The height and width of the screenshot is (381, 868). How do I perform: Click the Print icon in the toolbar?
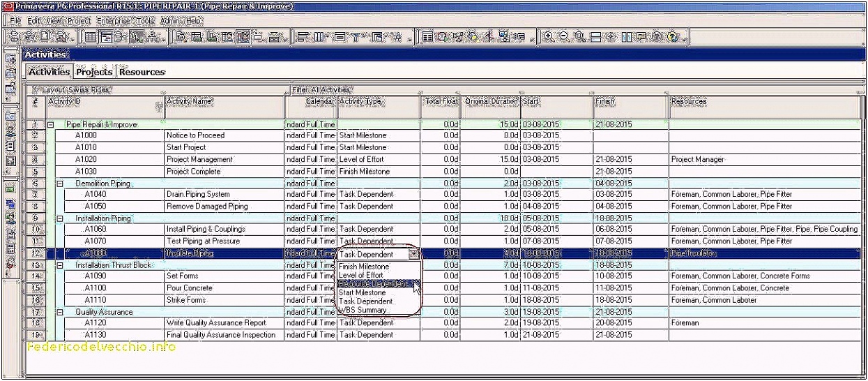point(14,36)
